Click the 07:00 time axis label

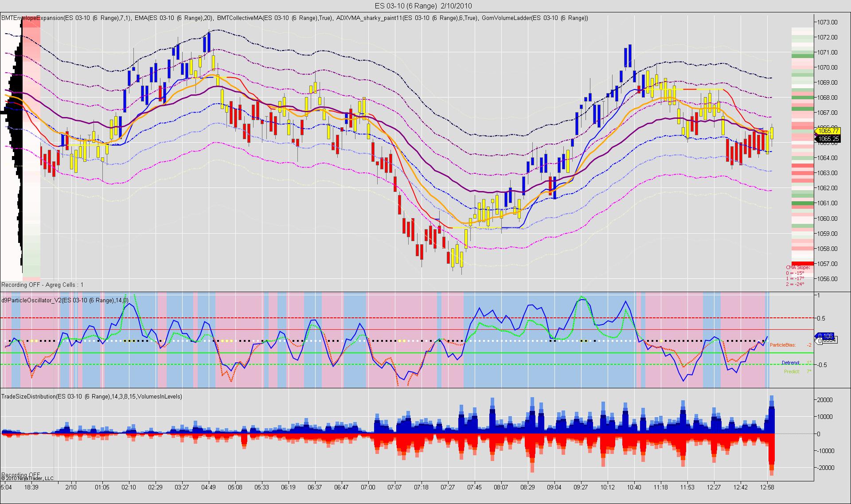(x=368, y=487)
